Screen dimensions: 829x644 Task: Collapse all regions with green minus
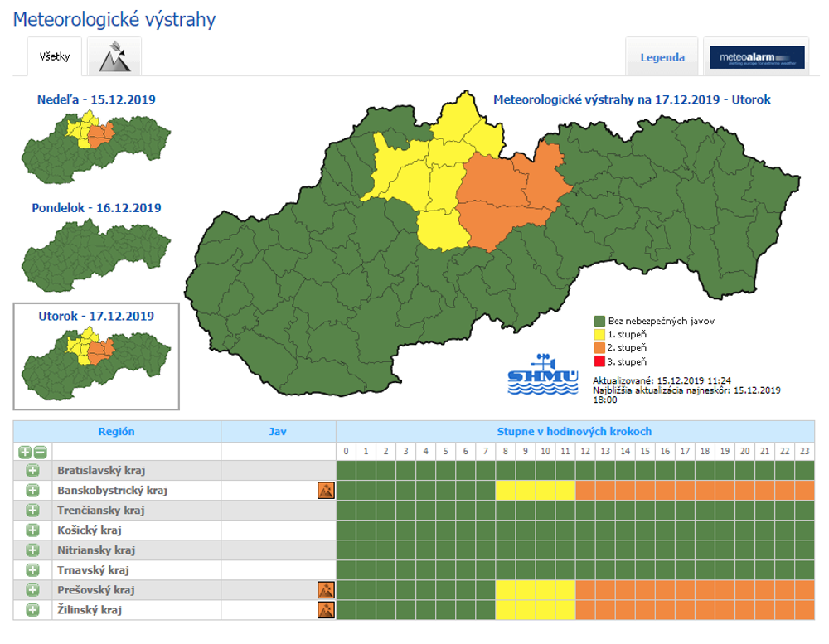[40, 452]
